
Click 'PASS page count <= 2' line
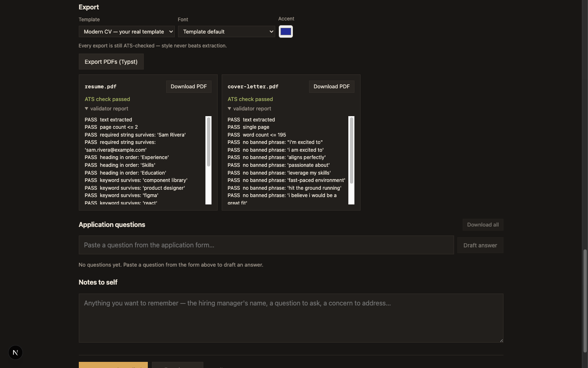point(111,127)
